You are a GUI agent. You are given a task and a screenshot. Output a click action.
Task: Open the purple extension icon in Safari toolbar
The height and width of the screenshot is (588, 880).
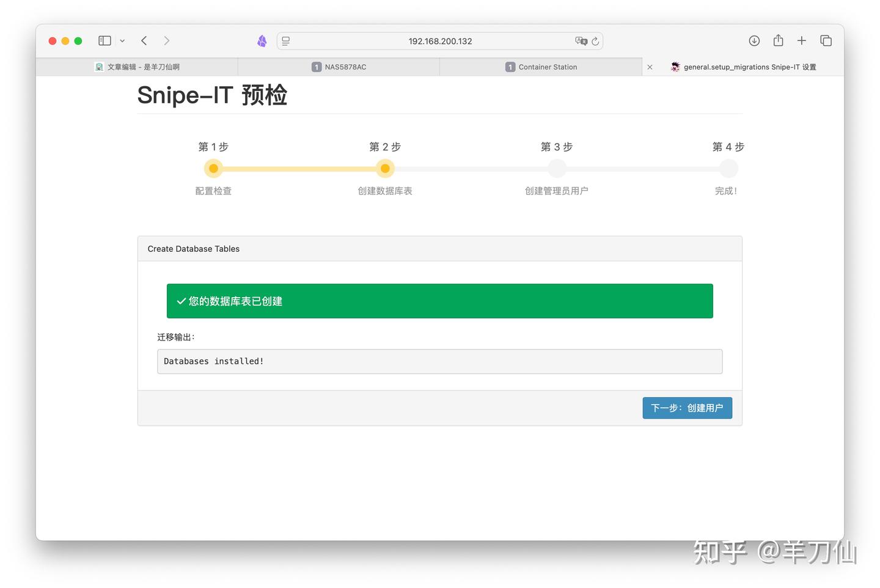pos(262,40)
